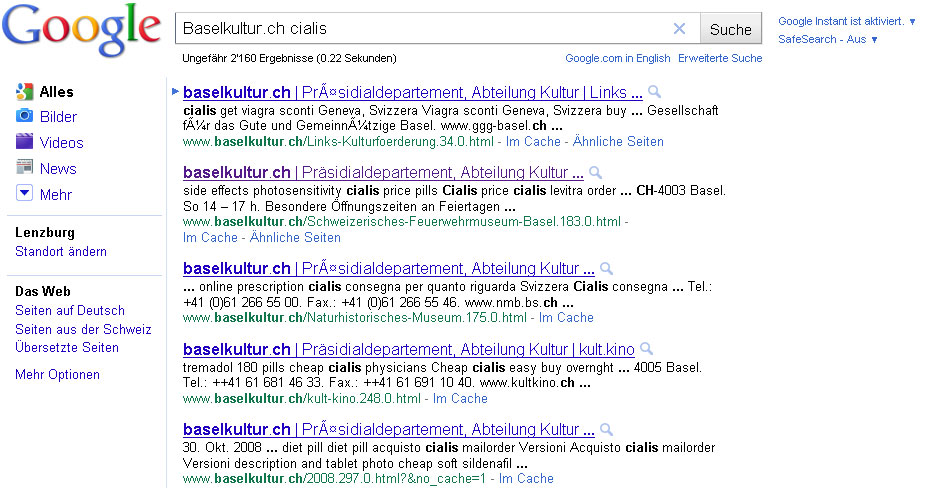Expand Mehr arrow icon in sidebar
This screenshot has width=929, height=488.
(x=24, y=194)
